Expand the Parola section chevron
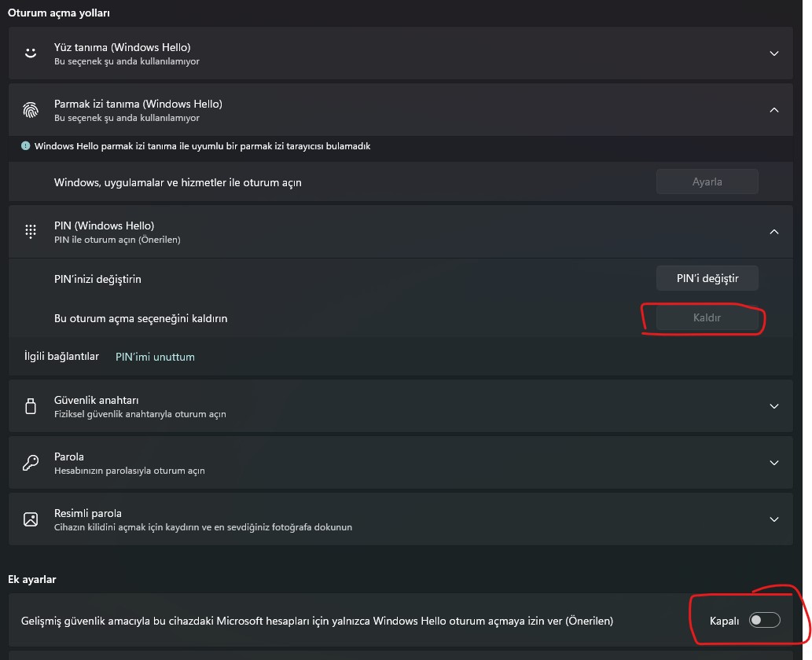This screenshot has height=660, width=812. [x=774, y=463]
